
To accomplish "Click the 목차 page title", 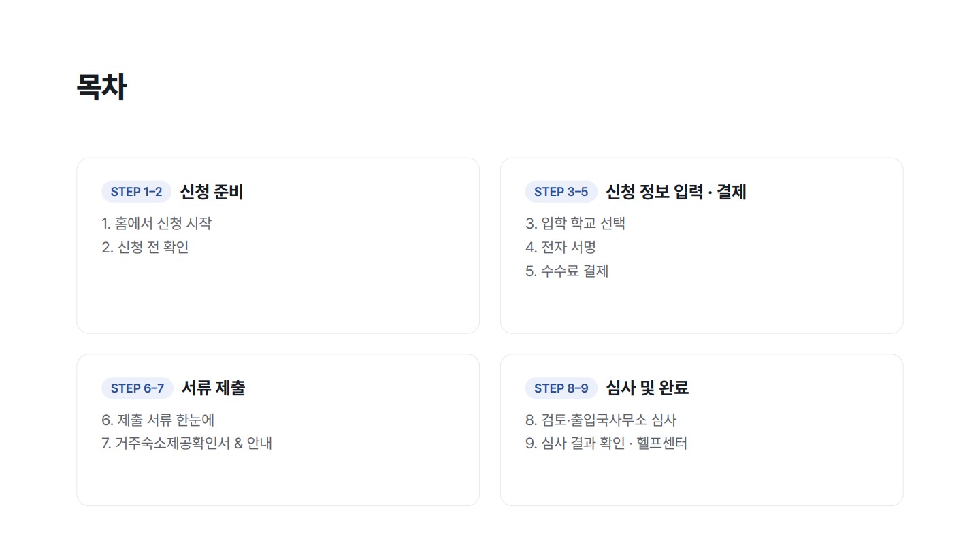I will coord(101,87).
